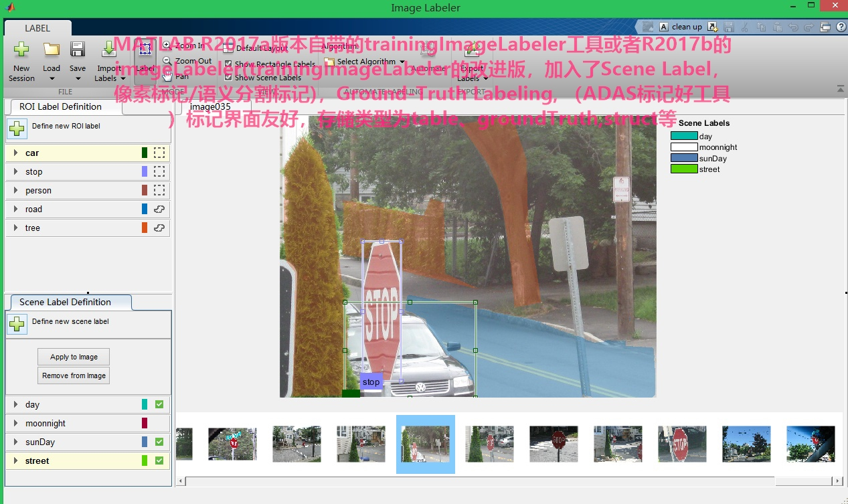Activate the Zoom Out tool
Screen dimensions: 848x504
pos(187,61)
